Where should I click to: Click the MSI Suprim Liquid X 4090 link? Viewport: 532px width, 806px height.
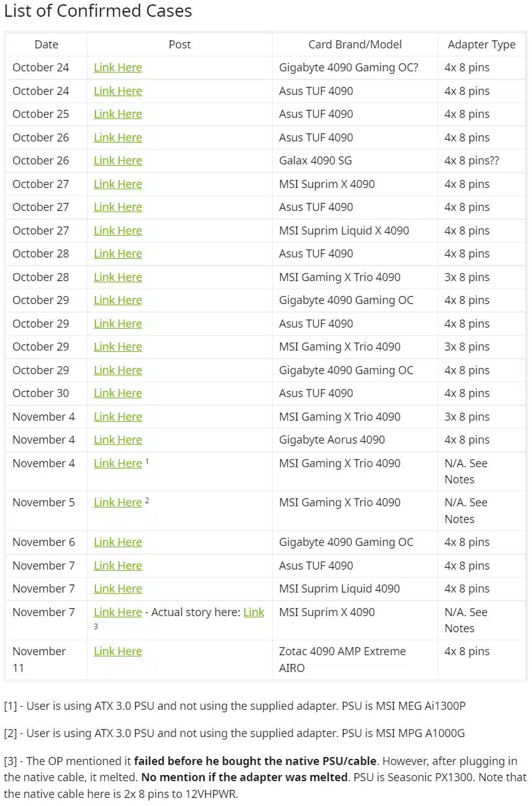click(118, 231)
